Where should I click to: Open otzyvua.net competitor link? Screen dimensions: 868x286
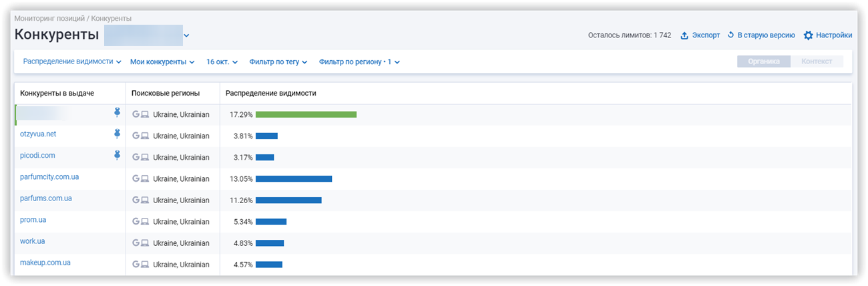pos(38,134)
